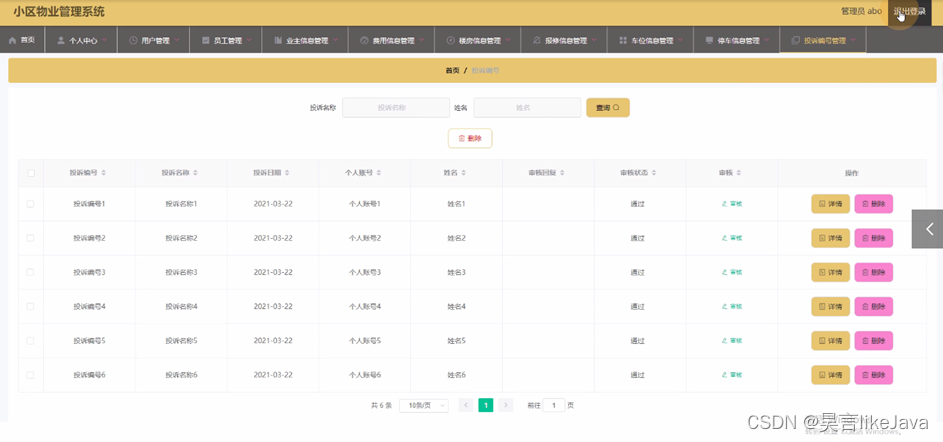Click the 查询 search button
The height and width of the screenshot is (442, 943).
[608, 108]
